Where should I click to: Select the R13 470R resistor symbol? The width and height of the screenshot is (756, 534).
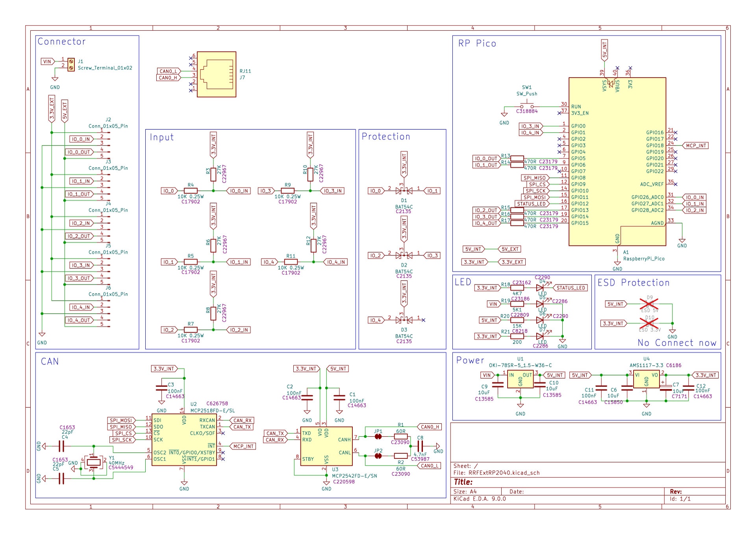[x=517, y=159]
